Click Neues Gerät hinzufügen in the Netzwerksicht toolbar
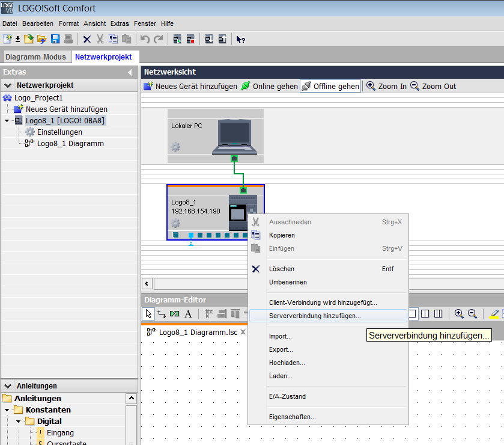Image resolution: width=504 pixels, height=445 pixels. pos(190,86)
